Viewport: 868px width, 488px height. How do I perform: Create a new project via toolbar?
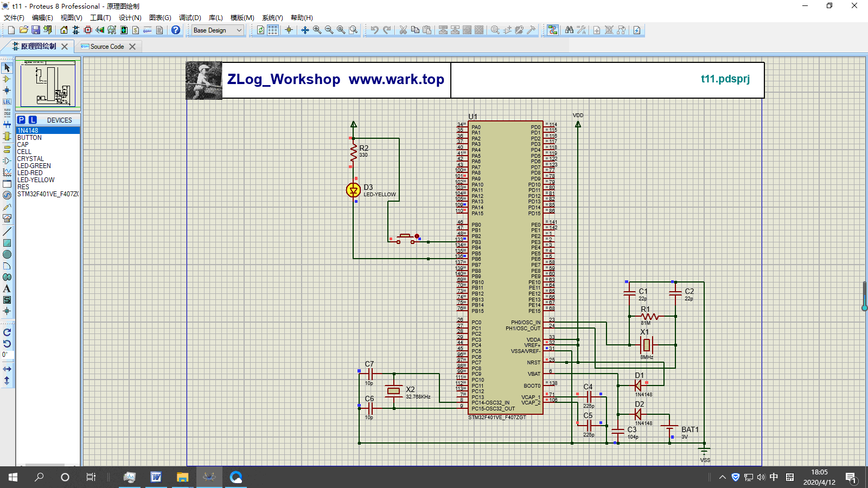click(x=11, y=30)
